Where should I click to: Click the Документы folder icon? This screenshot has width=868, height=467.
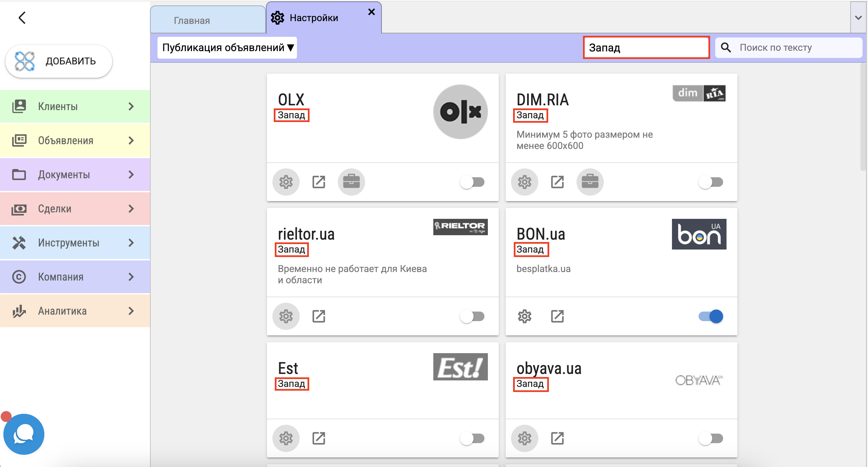19,175
